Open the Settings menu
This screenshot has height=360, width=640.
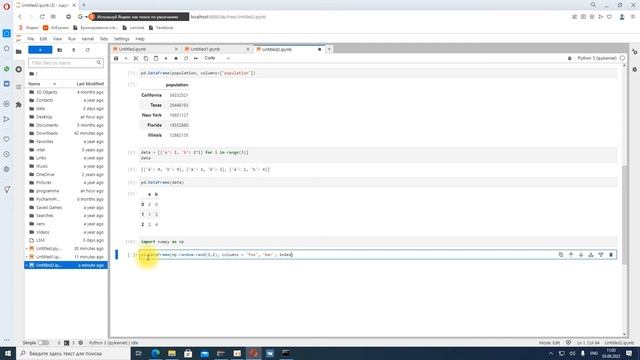click(x=122, y=39)
